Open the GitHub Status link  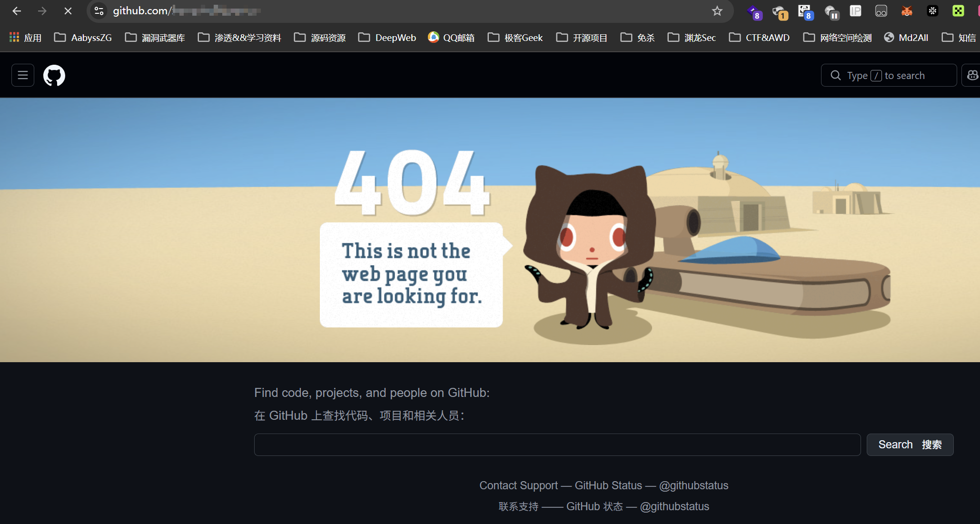coord(608,485)
